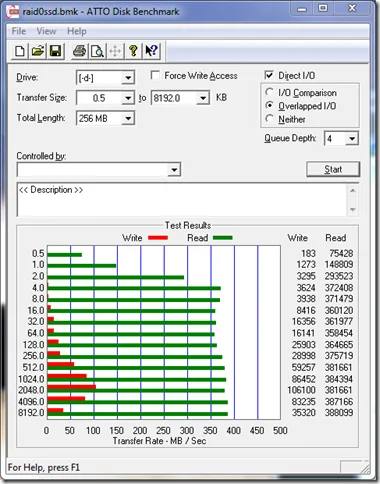Screen dimensions: 380x484
Task: Click the Save floppy disk icon
Action: (x=55, y=51)
